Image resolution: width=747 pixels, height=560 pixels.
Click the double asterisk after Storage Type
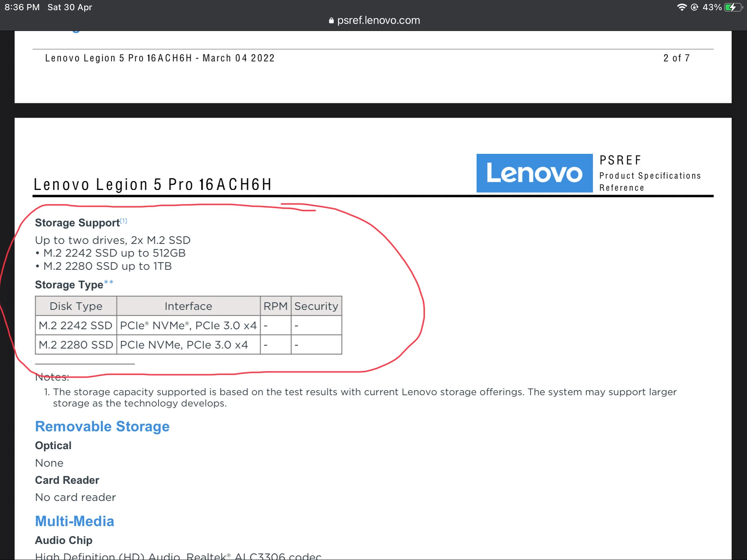[109, 282]
